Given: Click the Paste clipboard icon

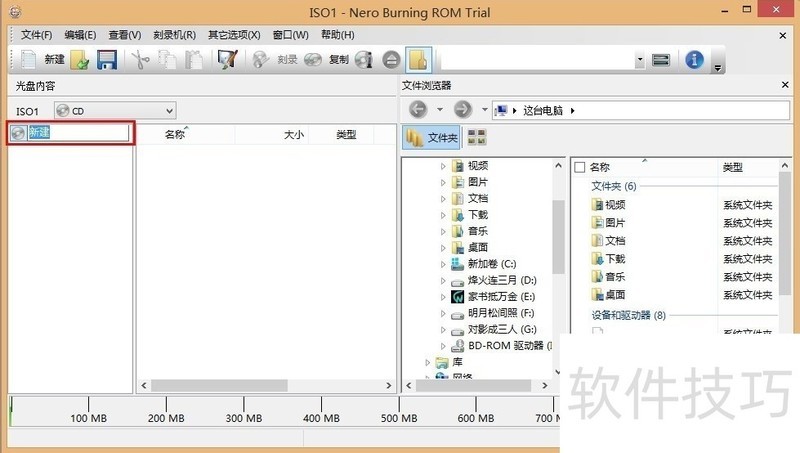Looking at the screenshot, I should 194,60.
